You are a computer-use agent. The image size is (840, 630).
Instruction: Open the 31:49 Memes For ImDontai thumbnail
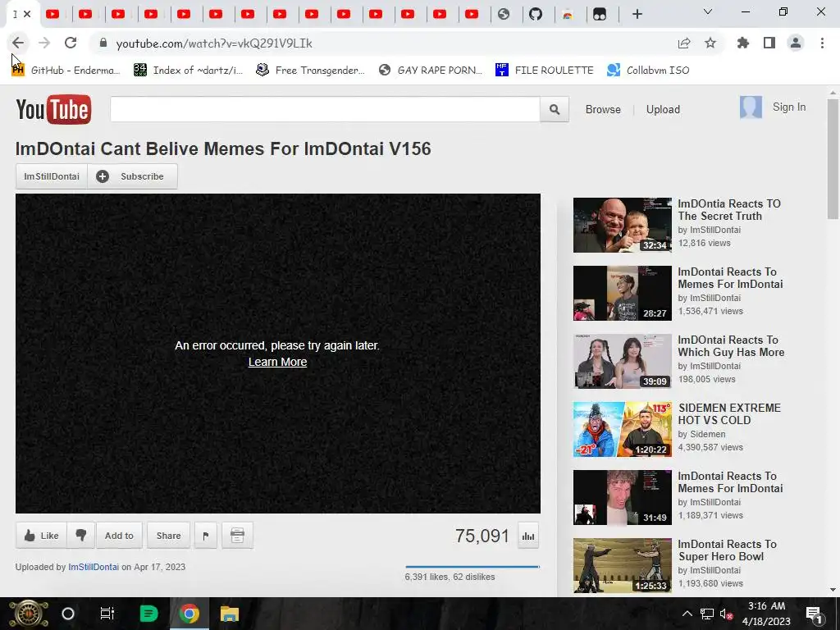tap(622, 497)
